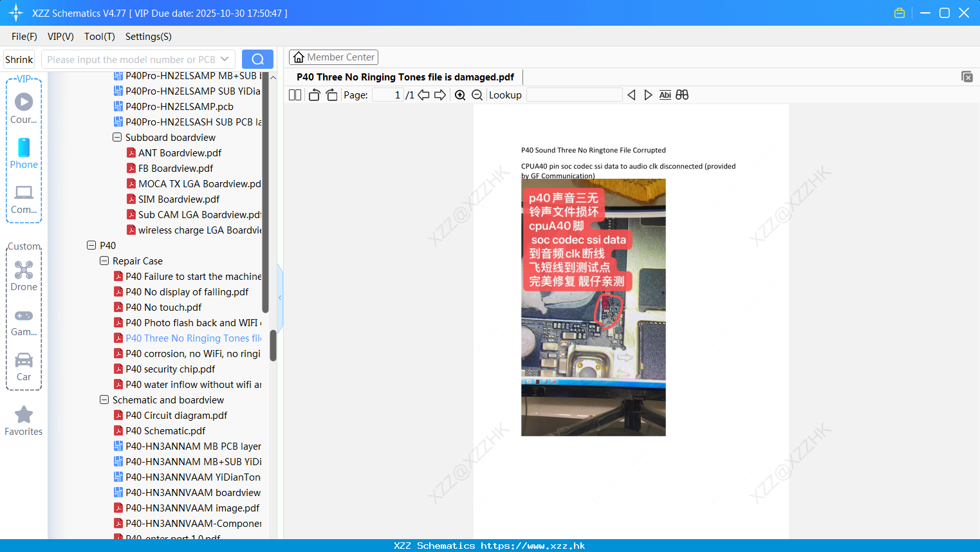Click the repair photo in the PDF
Screen dimensions: 980x552
[x=593, y=308]
